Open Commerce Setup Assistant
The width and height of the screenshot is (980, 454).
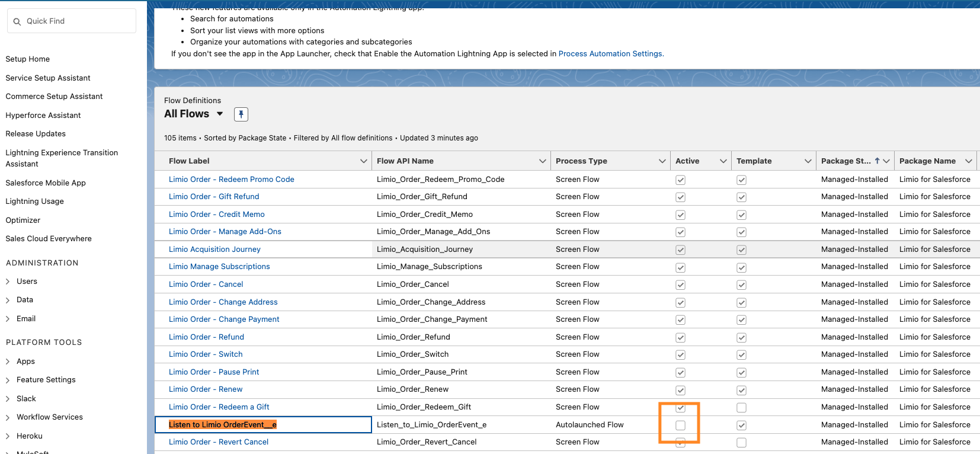click(54, 97)
